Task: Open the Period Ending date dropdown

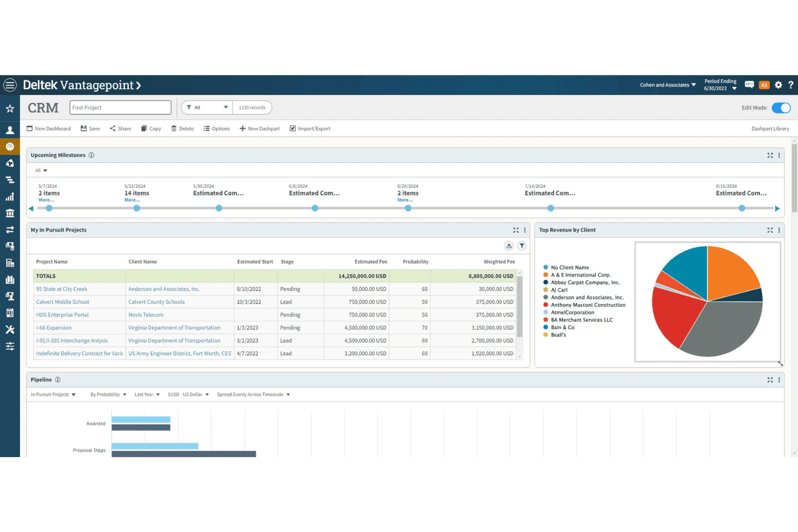Action: pyautogui.click(x=720, y=85)
